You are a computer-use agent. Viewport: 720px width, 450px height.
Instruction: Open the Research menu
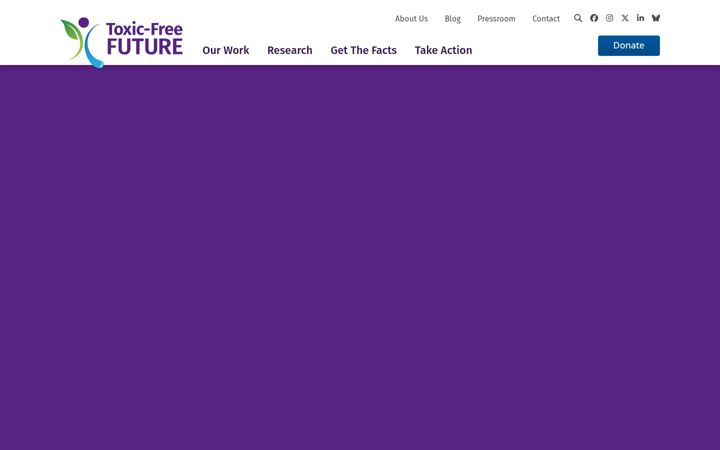(290, 50)
